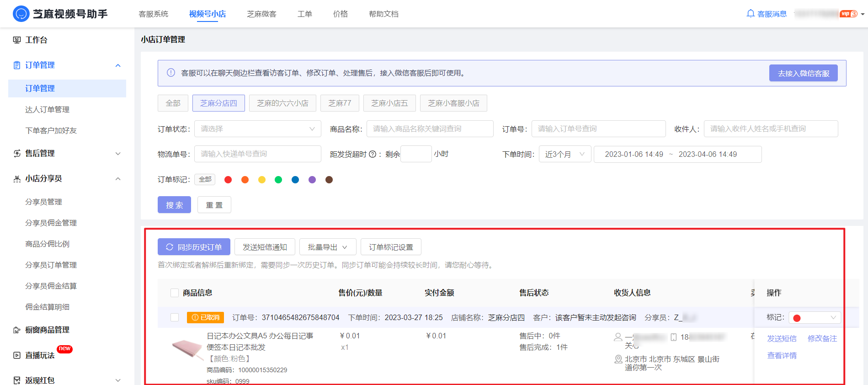Check the order 3710465482675848704 checkbox
Image resolution: width=868 pixels, height=385 pixels.
point(174,317)
